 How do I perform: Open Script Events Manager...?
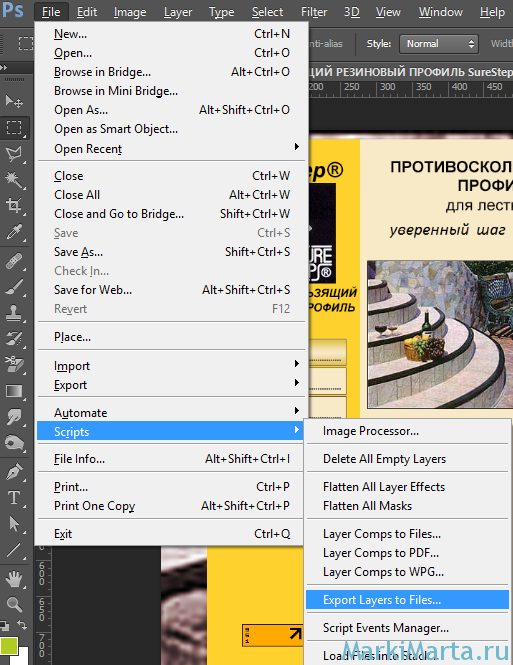click(x=407, y=628)
